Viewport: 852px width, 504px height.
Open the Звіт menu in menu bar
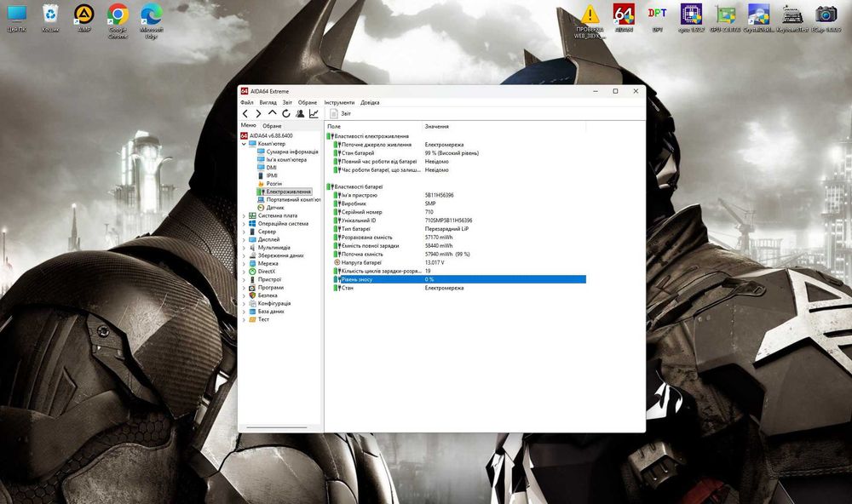tap(287, 102)
